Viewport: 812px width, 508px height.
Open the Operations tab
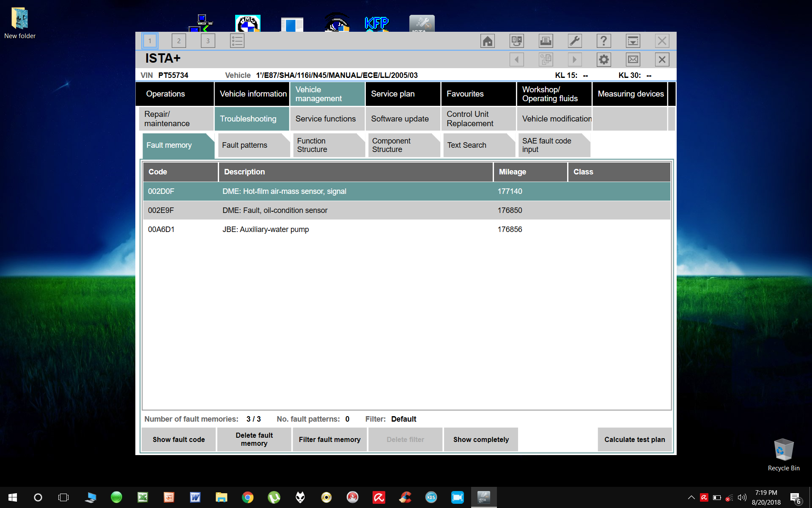pyautogui.click(x=175, y=94)
